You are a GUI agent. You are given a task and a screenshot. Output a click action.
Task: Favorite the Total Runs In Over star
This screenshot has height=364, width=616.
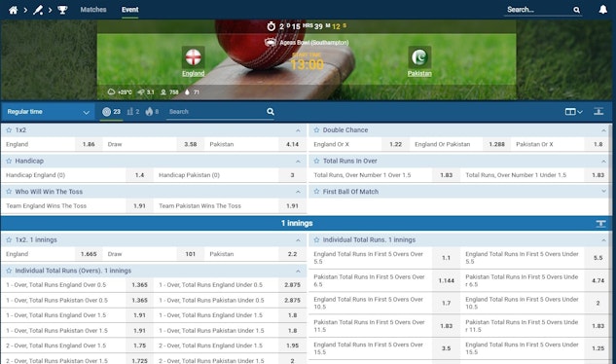click(316, 161)
